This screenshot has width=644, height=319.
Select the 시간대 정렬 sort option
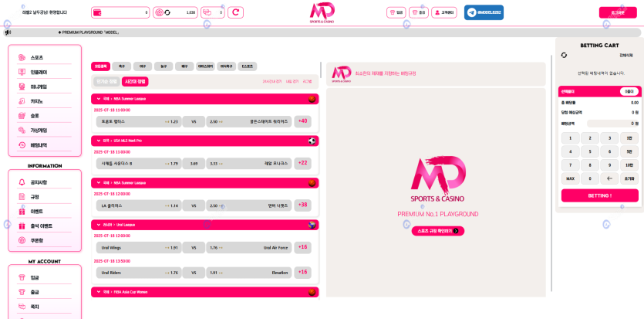point(135,81)
